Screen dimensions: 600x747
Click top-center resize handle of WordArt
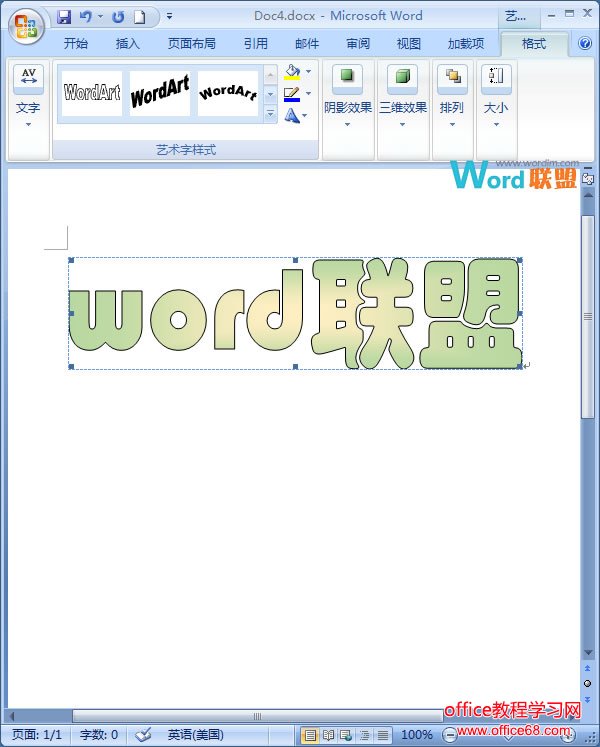pyautogui.click(x=295, y=260)
